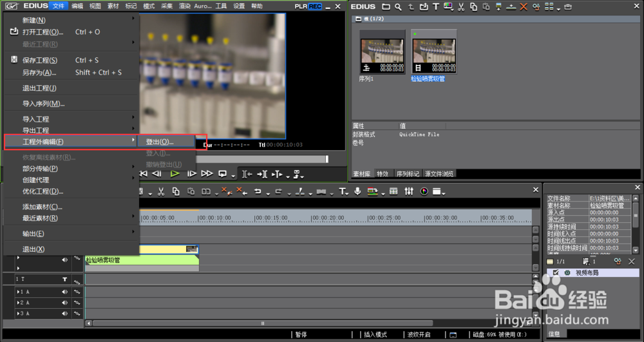Image resolution: width=644 pixels, height=342 pixels.
Task: Select 登出(O)... submenu item
Action: 165,142
